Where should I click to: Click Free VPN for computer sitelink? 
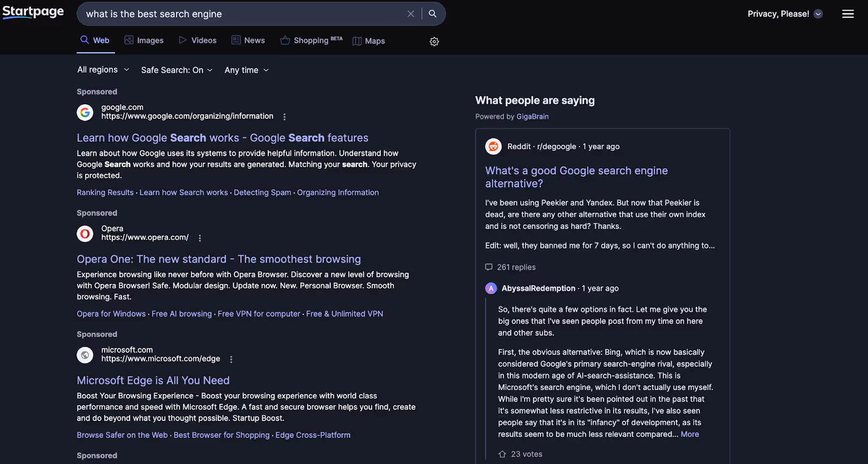259,314
